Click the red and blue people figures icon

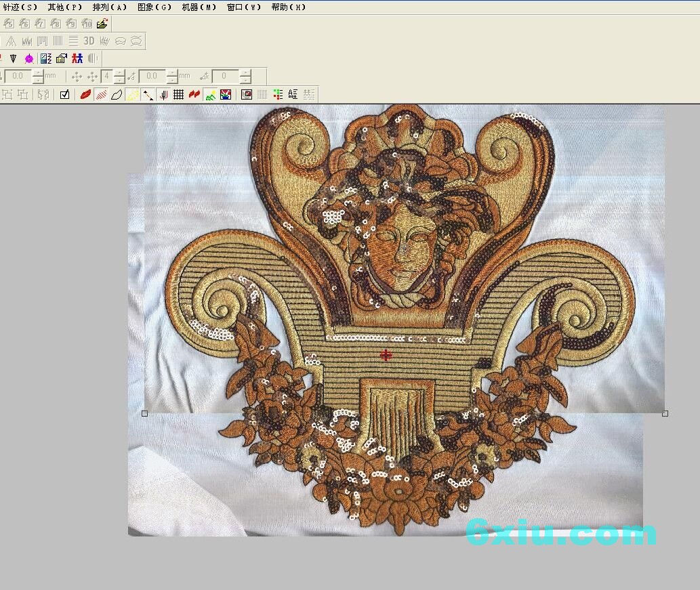tap(77, 59)
